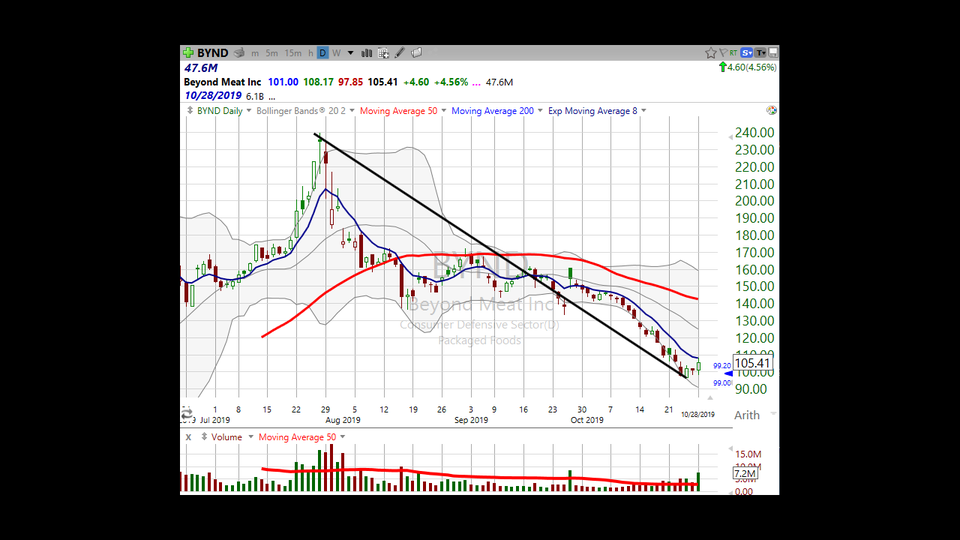The height and width of the screenshot is (540, 960).
Task: Click the 240.00 price scale label
Action: (755, 133)
